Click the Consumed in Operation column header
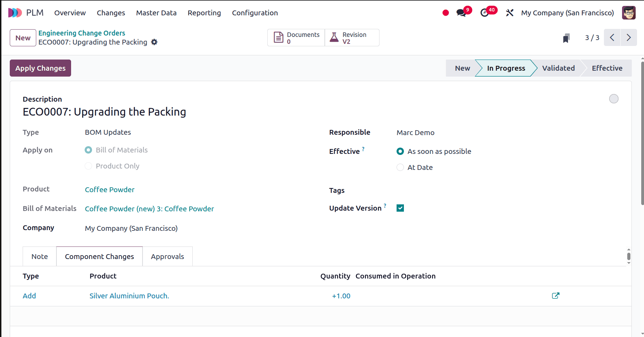The width and height of the screenshot is (644, 337). (396, 276)
